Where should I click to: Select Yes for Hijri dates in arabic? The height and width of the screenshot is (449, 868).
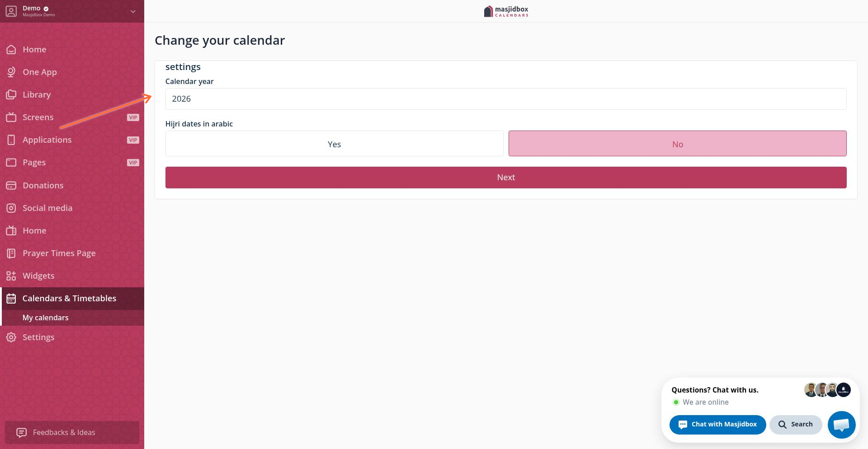click(x=334, y=144)
